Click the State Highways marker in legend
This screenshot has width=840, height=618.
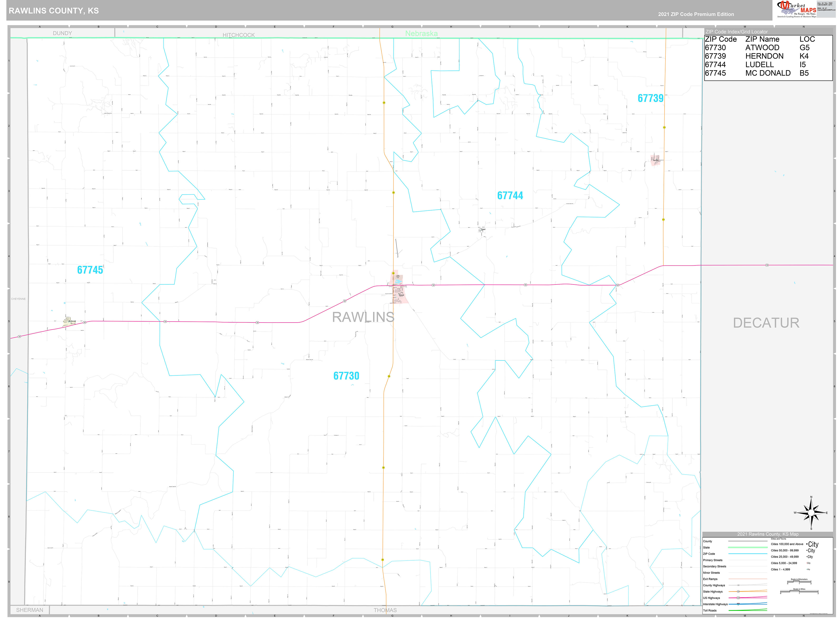(x=738, y=591)
